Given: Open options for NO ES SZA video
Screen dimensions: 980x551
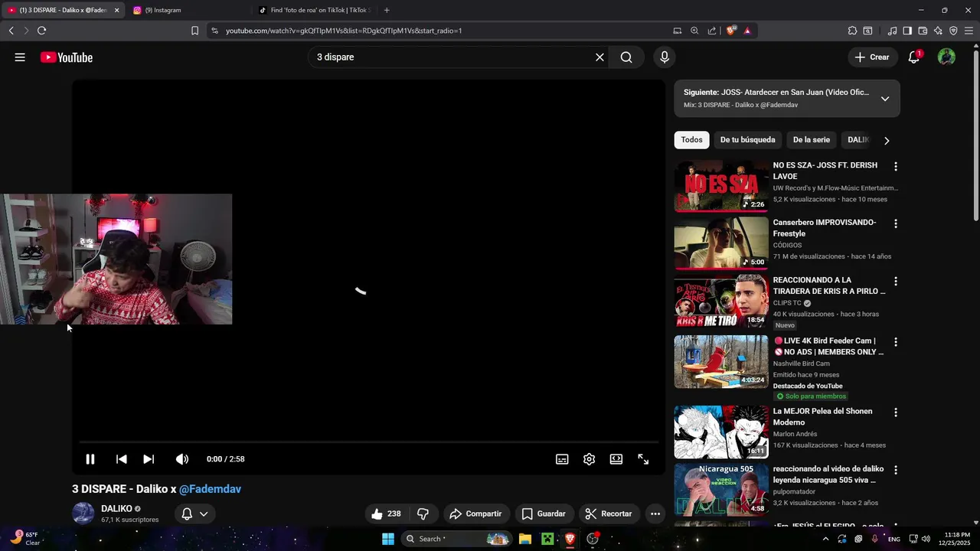Looking at the screenshot, I should pos(895,166).
